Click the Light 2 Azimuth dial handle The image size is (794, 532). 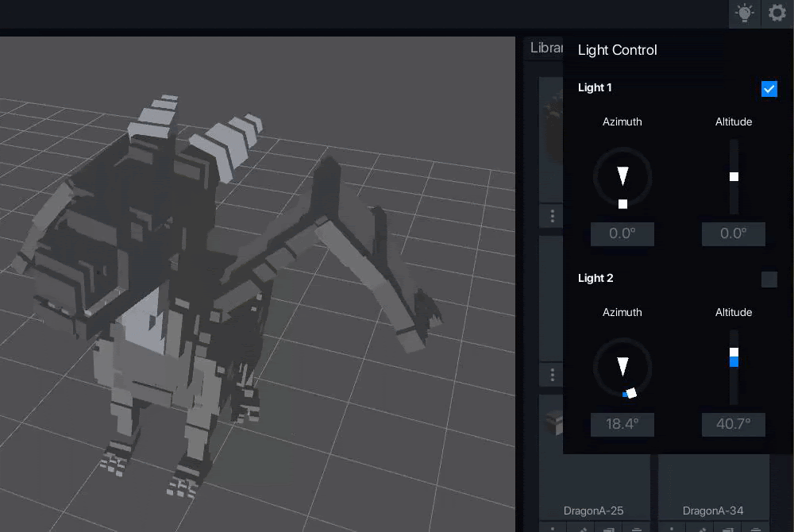coord(630,392)
